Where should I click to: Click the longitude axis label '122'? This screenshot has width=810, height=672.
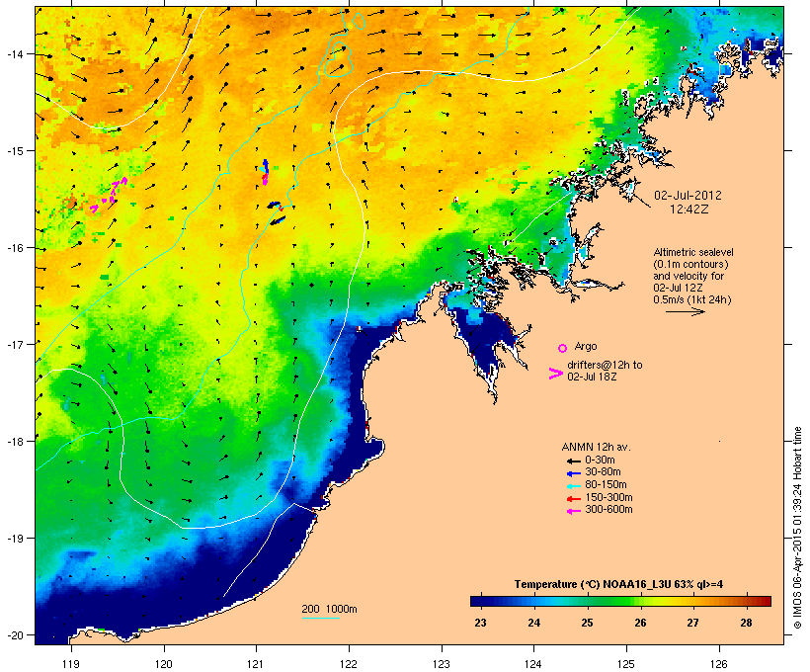tap(349, 664)
